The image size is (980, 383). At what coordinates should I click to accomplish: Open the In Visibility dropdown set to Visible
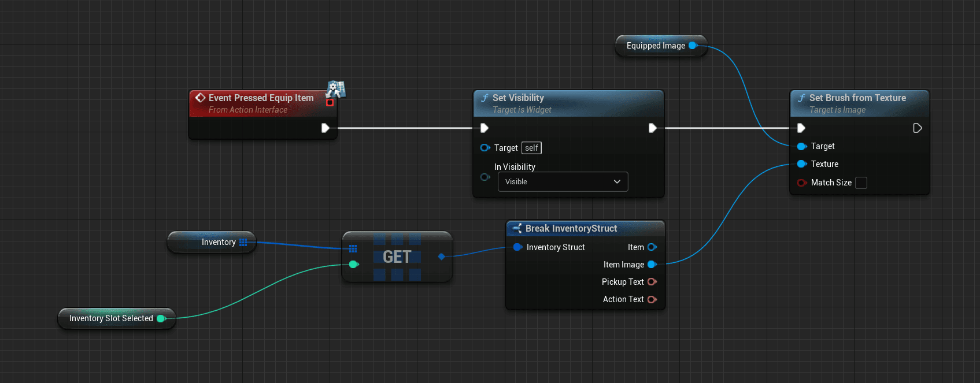coord(563,181)
